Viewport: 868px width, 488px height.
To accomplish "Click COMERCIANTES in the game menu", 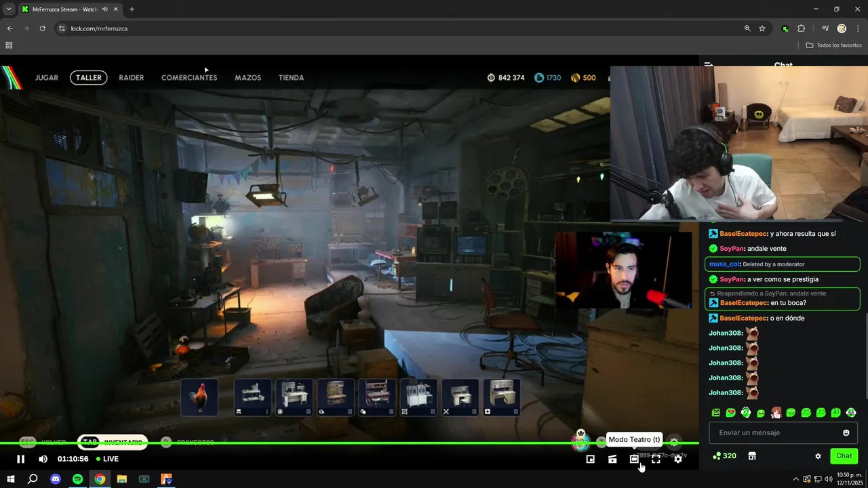I will pos(189,78).
